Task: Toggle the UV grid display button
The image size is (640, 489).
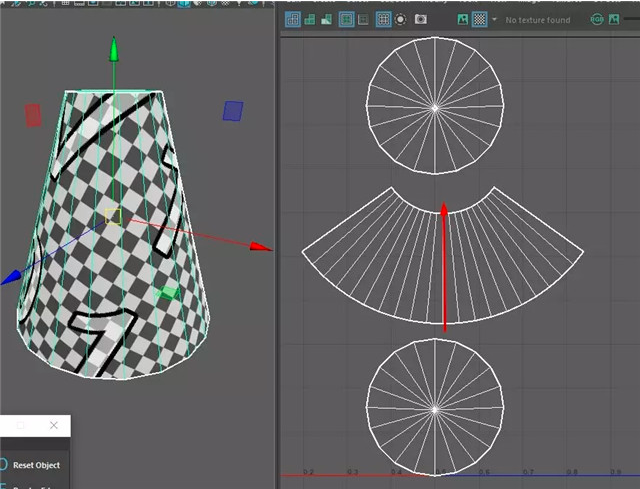Action: [383, 19]
